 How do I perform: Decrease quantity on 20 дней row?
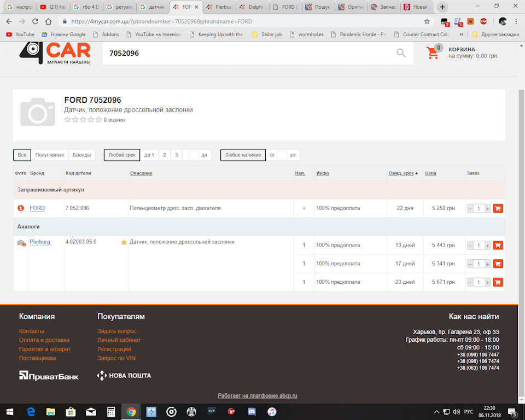click(x=470, y=282)
